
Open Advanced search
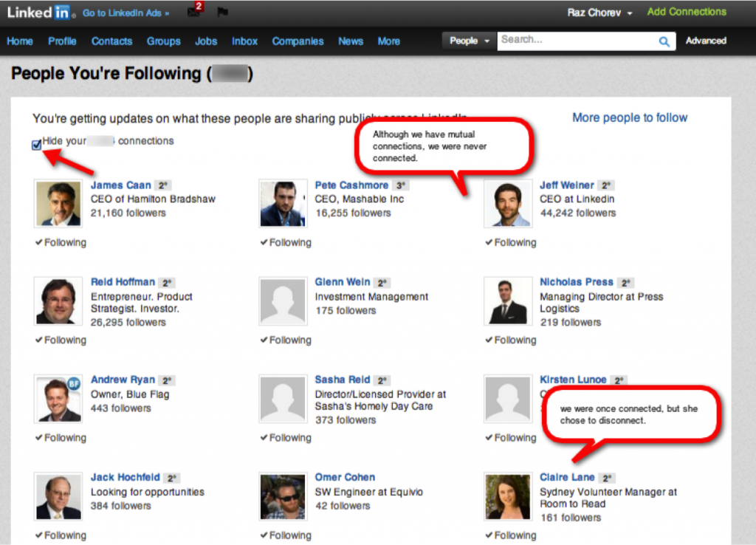coord(706,41)
